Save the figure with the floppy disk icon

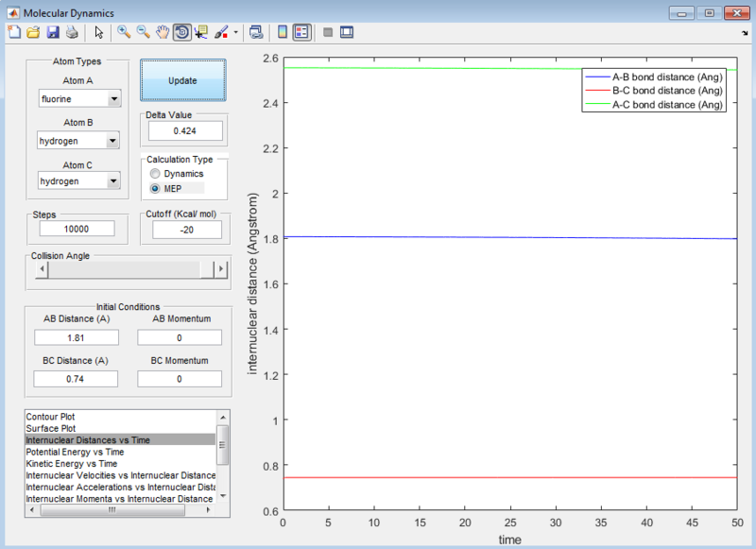click(x=52, y=32)
